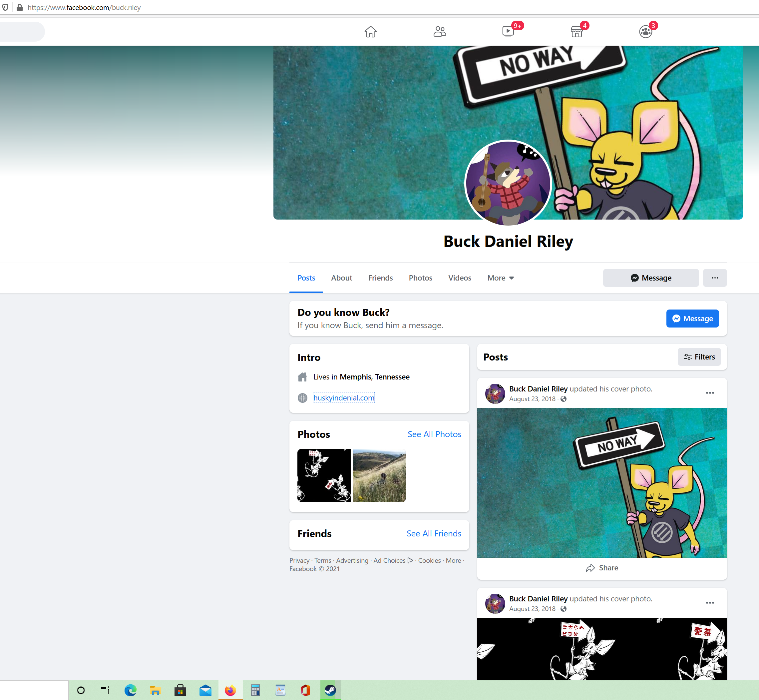The image size is (759, 700).
Task: Open Office from the taskbar
Action: pos(305,690)
